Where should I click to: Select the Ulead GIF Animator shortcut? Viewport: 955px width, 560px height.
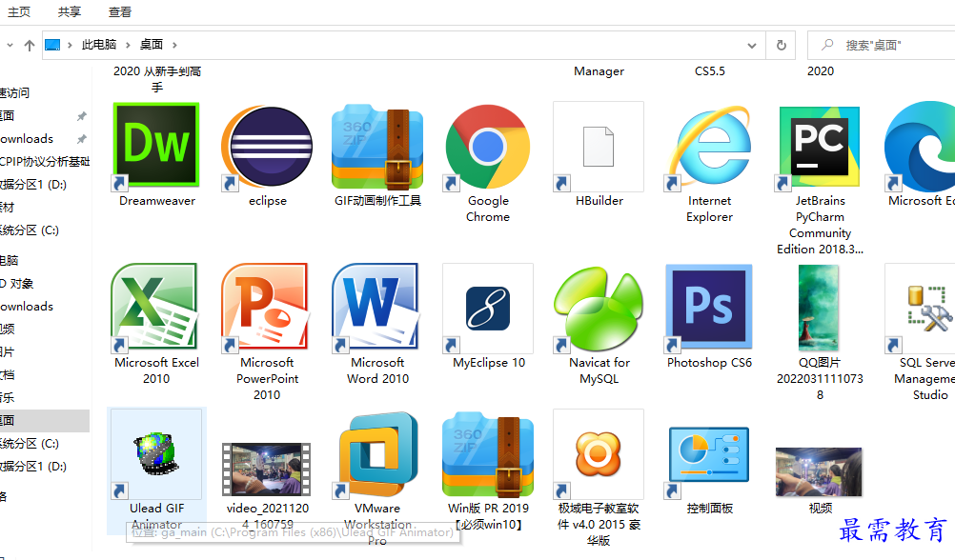tap(156, 454)
